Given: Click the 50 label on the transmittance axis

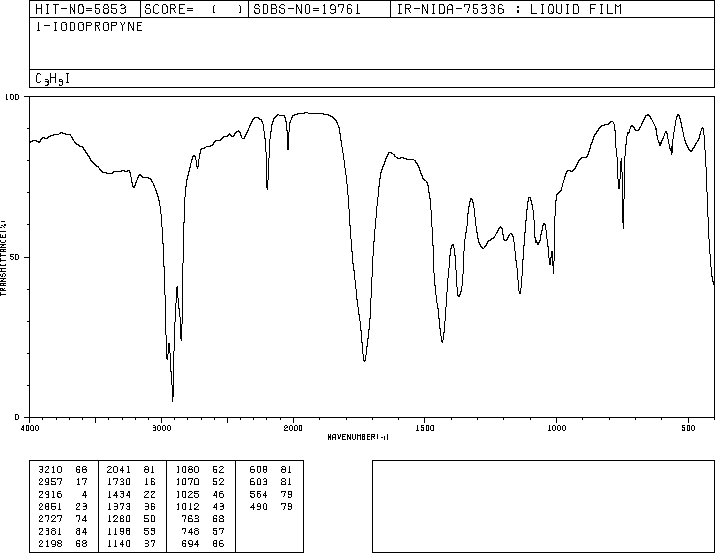Looking at the screenshot, I should point(15,257).
